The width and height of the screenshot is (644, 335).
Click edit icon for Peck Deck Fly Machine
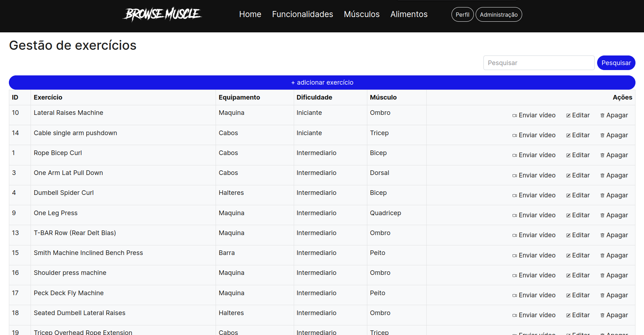568,296
